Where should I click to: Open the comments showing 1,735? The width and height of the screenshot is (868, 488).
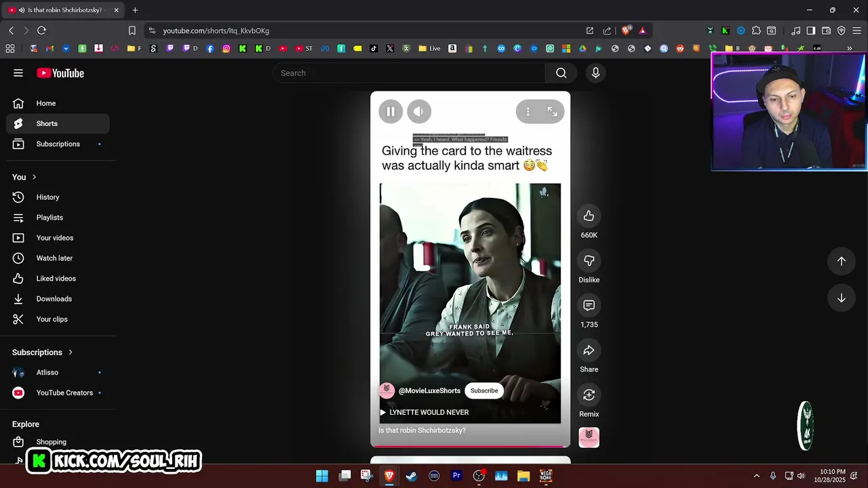589,306
